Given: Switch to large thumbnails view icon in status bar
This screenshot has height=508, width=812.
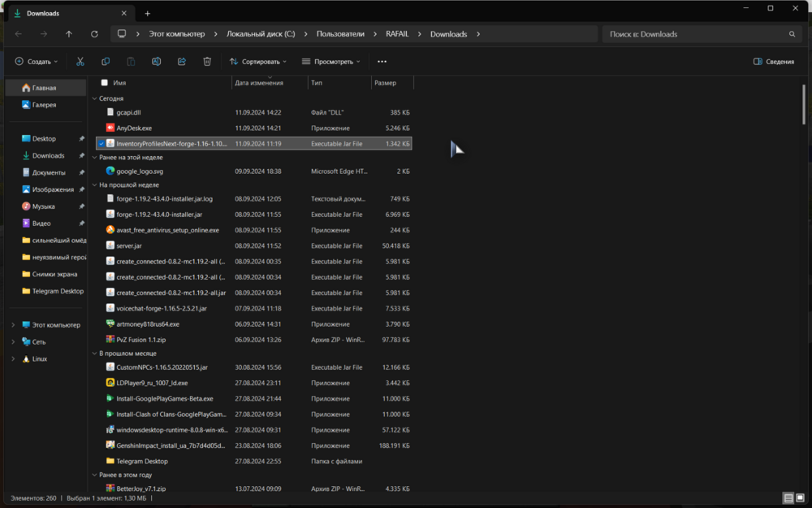Looking at the screenshot, I should click(x=801, y=497).
